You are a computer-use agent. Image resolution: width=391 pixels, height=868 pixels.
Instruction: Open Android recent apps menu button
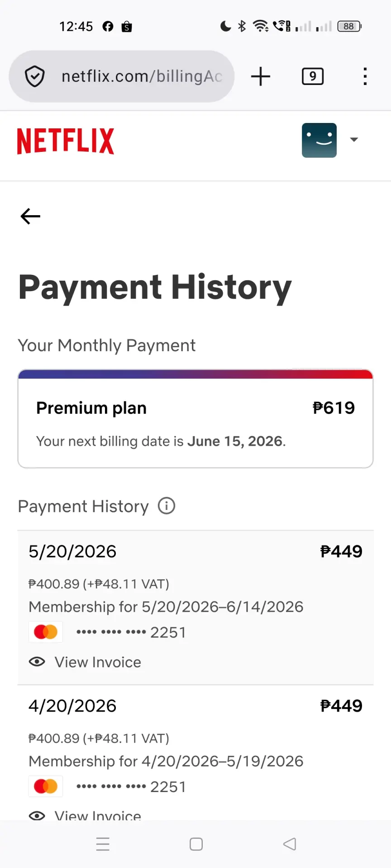[x=103, y=844]
